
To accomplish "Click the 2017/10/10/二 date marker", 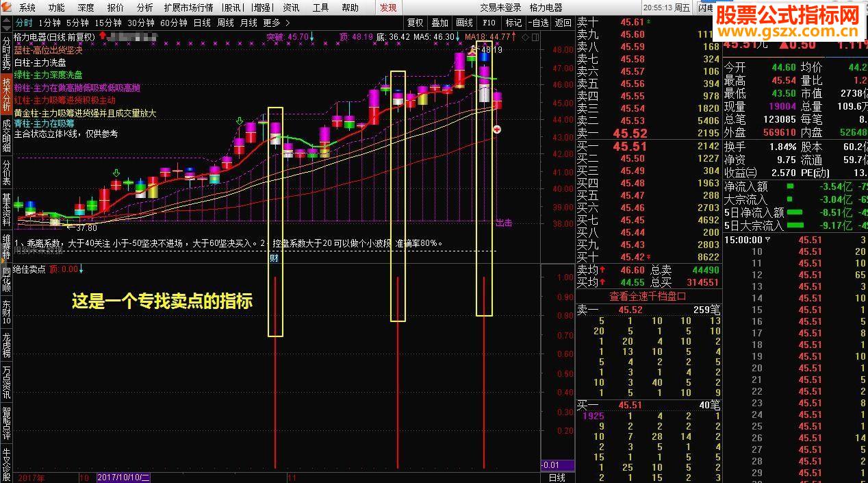I will [124, 477].
